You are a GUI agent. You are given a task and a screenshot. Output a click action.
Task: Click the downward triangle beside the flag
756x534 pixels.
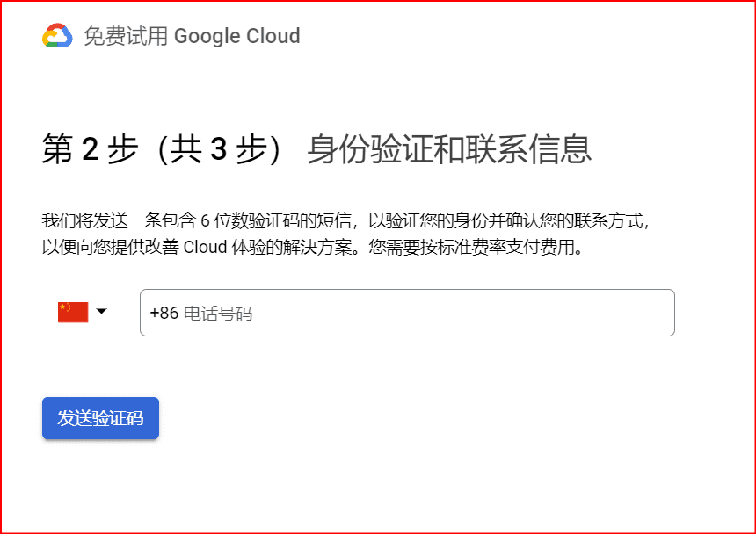point(103,311)
